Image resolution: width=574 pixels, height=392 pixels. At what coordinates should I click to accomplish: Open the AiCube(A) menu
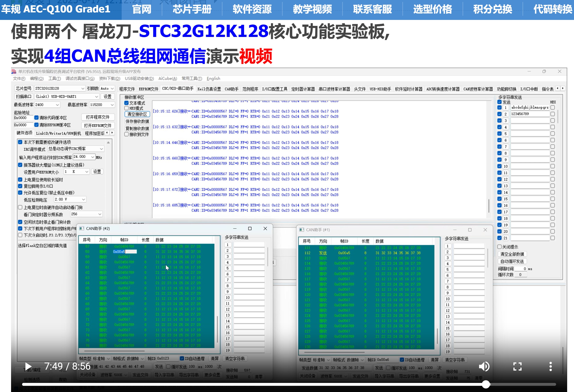pyautogui.click(x=167, y=79)
